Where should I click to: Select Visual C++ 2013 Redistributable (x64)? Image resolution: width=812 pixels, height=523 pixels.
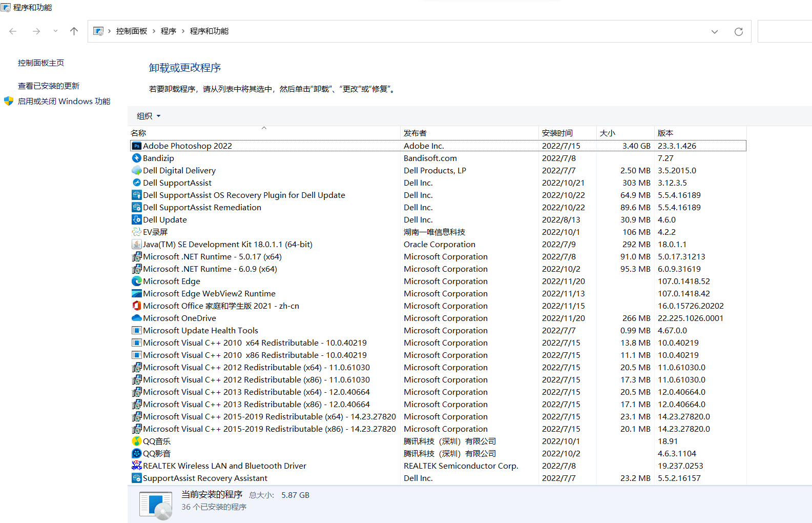click(438, 392)
